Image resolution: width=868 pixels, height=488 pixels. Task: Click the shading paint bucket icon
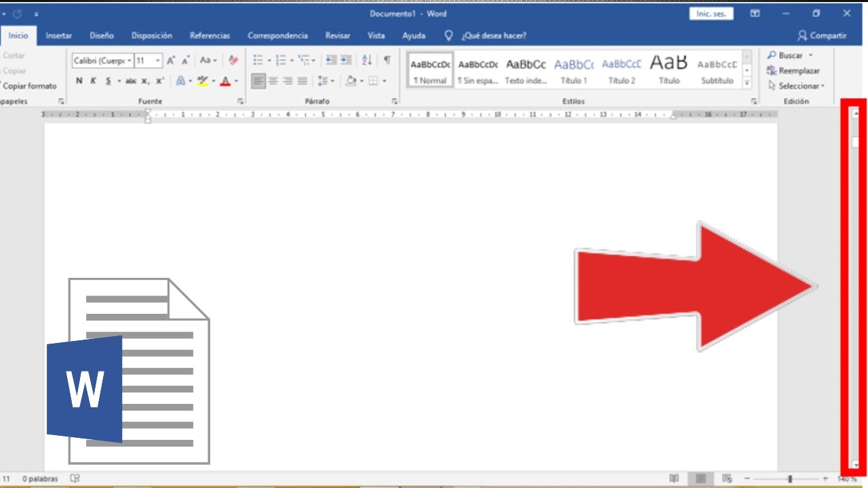pyautogui.click(x=351, y=81)
